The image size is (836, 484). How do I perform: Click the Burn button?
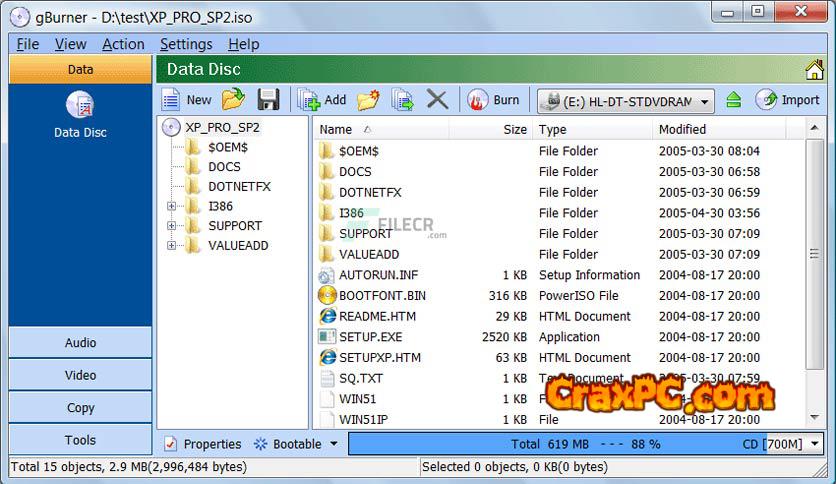tap(494, 99)
